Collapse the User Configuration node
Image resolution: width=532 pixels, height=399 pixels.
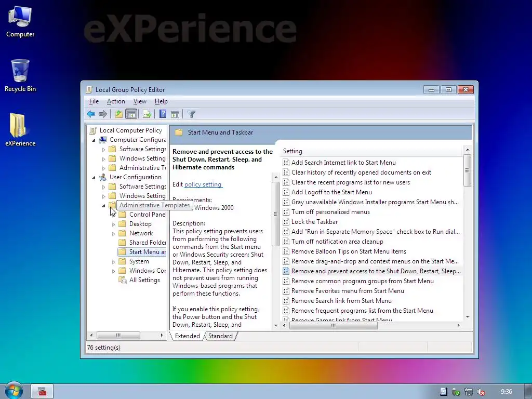click(x=94, y=178)
